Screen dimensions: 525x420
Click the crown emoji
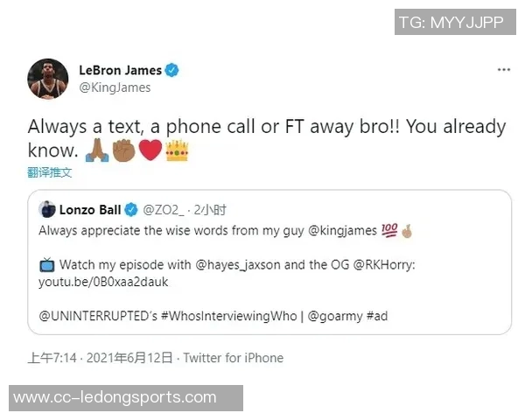[x=177, y=150]
